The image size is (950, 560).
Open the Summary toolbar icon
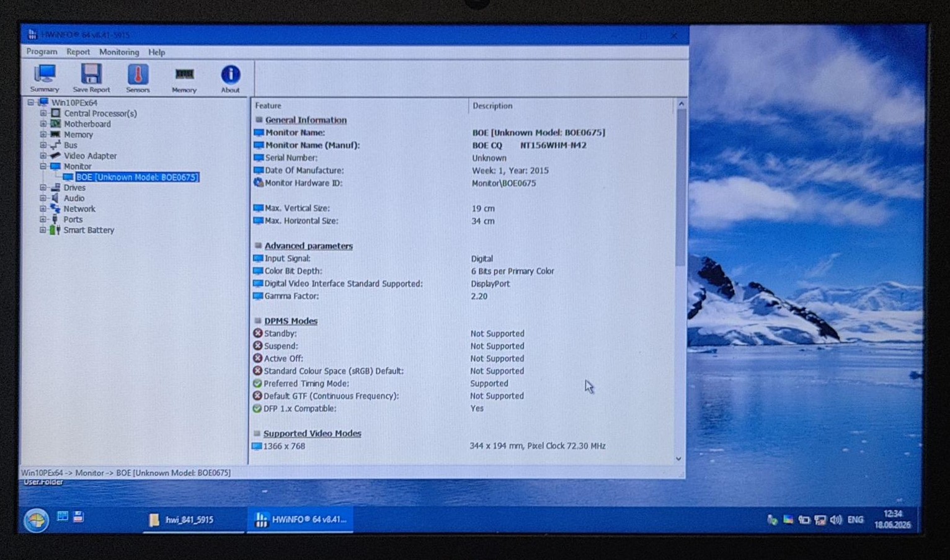45,78
